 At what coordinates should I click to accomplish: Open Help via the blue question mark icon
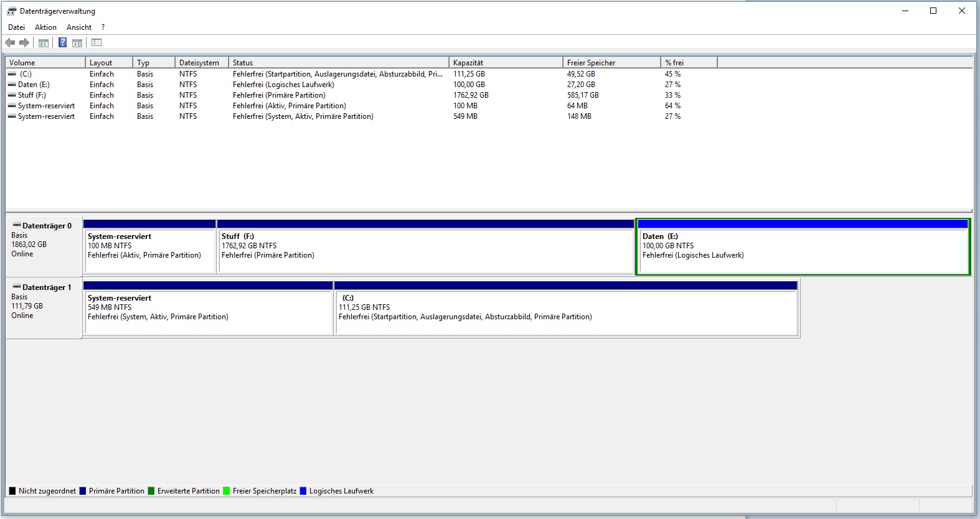click(x=62, y=42)
